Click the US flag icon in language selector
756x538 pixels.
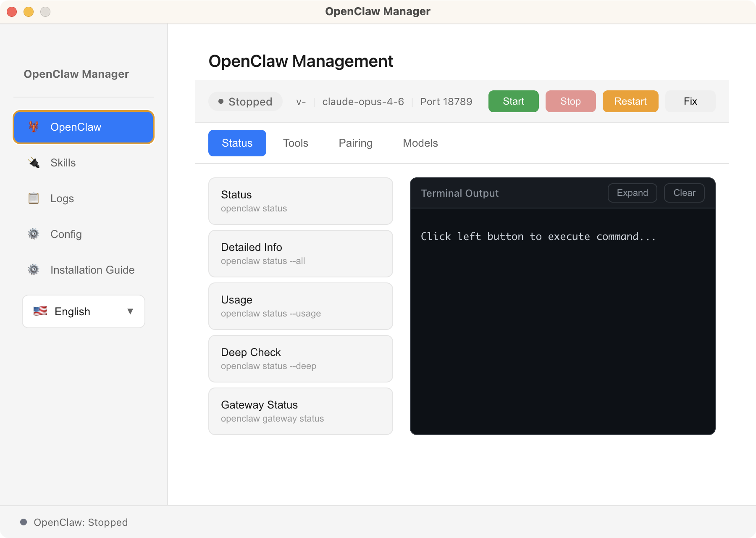click(x=41, y=311)
